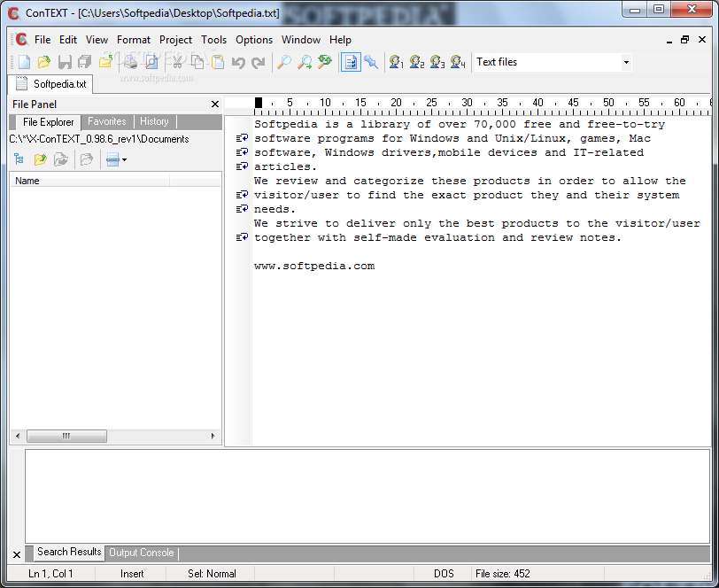Click the Cut scissors icon
Viewport: 719px width, 588px height.
point(177,62)
